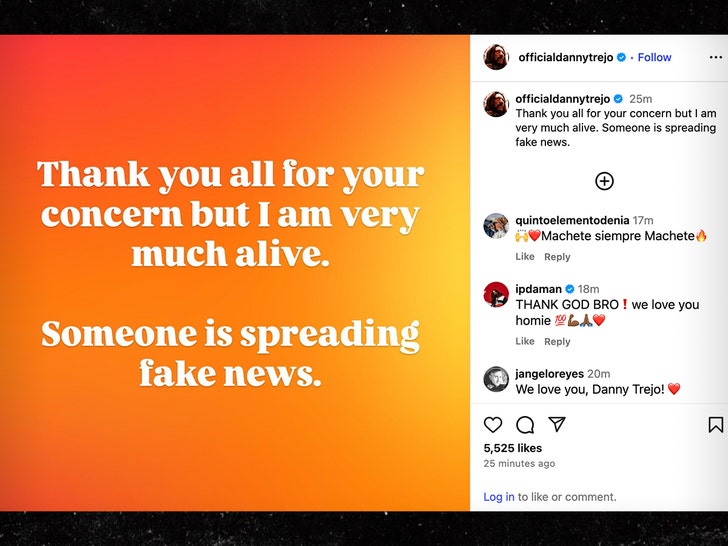Like quintoelementodenia's comment
728x546 pixels.
coord(525,257)
